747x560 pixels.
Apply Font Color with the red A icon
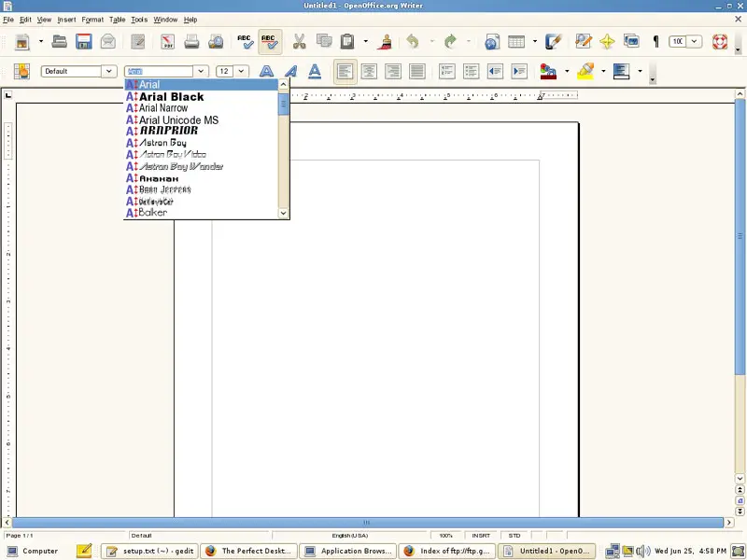tap(548, 72)
